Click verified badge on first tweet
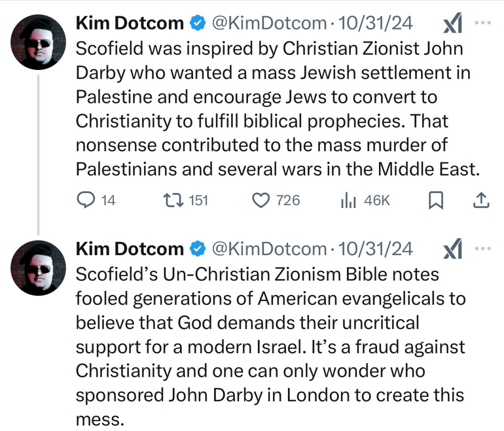This screenshot has height=431, width=504. tap(198, 23)
